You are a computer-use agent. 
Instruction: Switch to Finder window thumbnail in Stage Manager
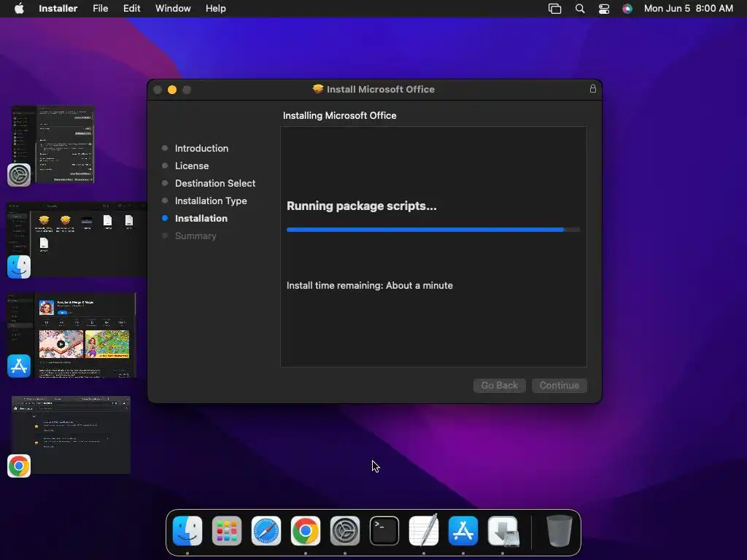pyautogui.click(x=76, y=239)
